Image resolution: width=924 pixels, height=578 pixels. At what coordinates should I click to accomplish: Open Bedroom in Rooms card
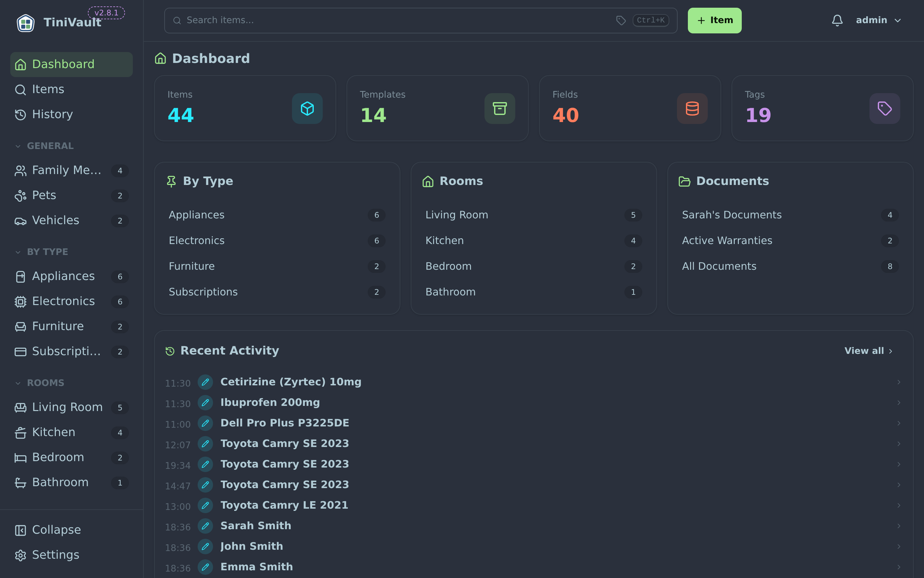click(x=534, y=267)
